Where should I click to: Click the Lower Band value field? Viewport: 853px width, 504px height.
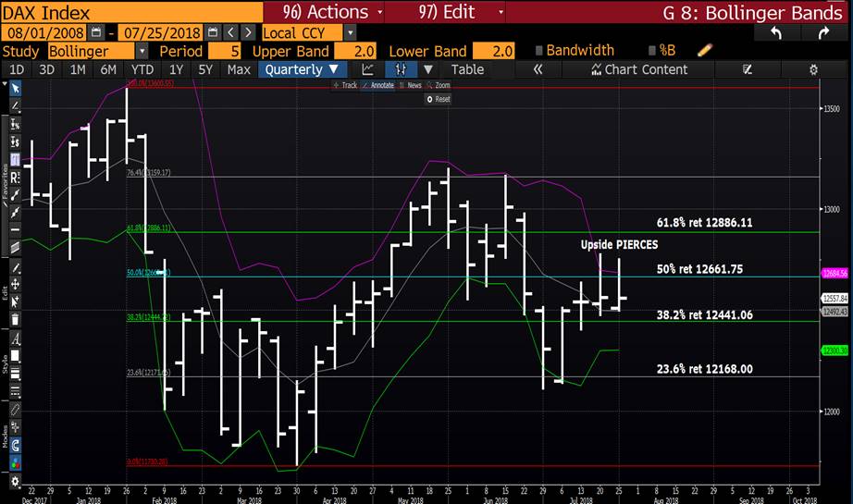pyautogui.click(x=493, y=51)
